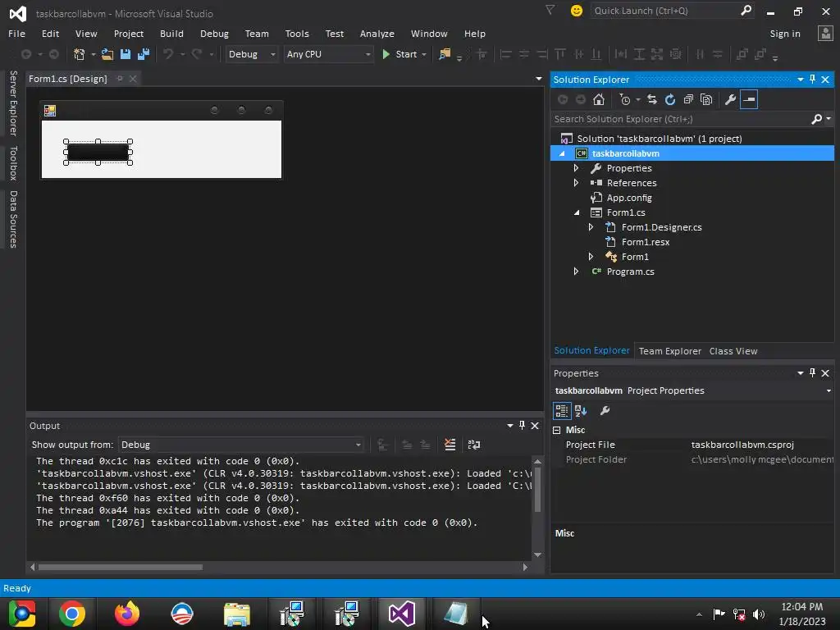Click the Output horizontal scrollbar thumb
The height and width of the screenshot is (630, 840).
(x=121, y=567)
